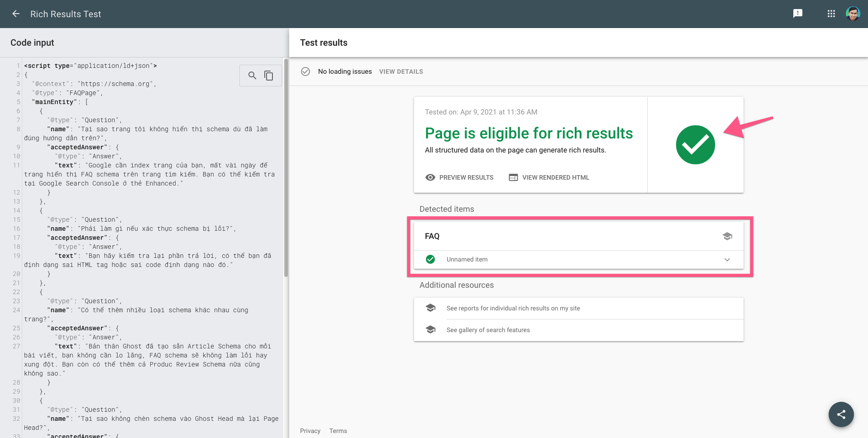868x438 pixels.
Task: Click the no loading issues check icon
Action: tap(305, 71)
